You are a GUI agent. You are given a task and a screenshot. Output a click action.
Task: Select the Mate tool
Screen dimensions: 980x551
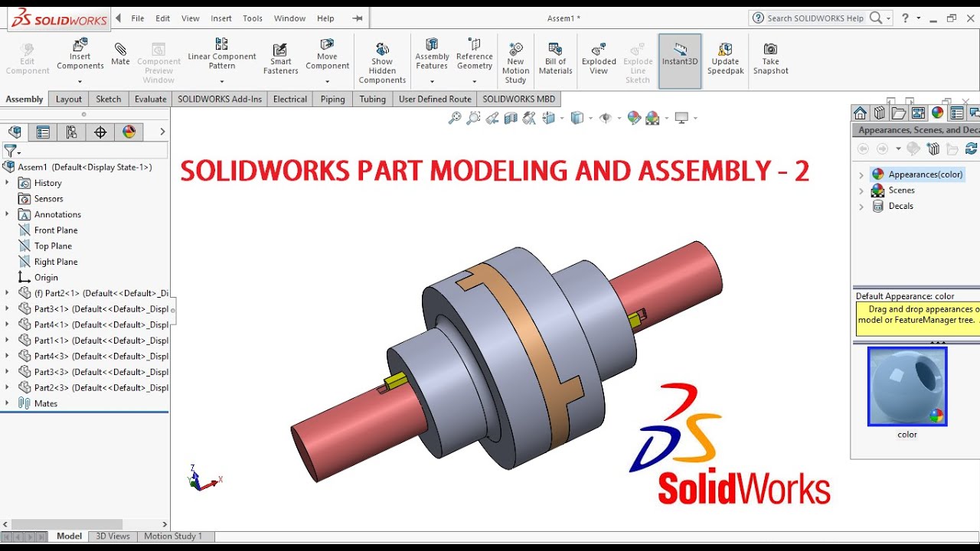click(x=120, y=54)
